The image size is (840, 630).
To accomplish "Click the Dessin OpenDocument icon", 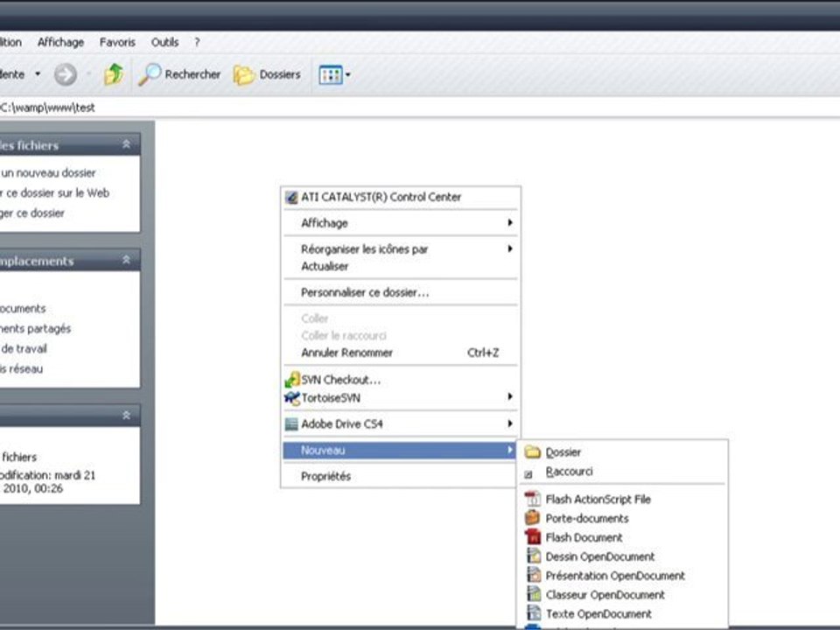I will coord(534,556).
